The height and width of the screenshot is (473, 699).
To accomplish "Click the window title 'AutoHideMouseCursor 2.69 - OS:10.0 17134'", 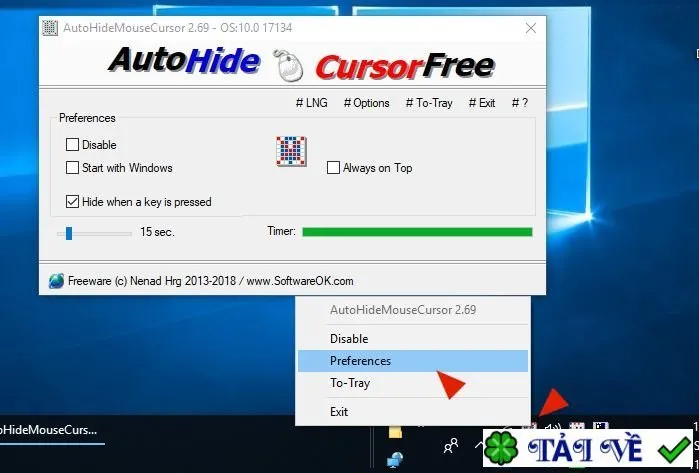I will [x=177, y=28].
